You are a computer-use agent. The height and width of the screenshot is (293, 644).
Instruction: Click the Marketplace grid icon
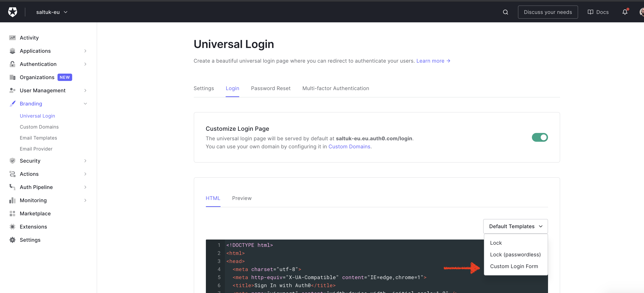tap(12, 214)
